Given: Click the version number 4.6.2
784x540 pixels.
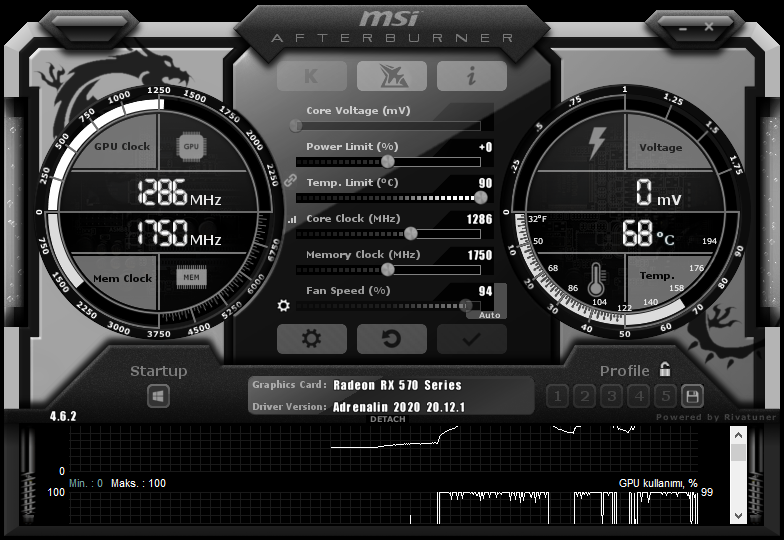Looking at the screenshot, I should pyautogui.click(x=63, y=416).
